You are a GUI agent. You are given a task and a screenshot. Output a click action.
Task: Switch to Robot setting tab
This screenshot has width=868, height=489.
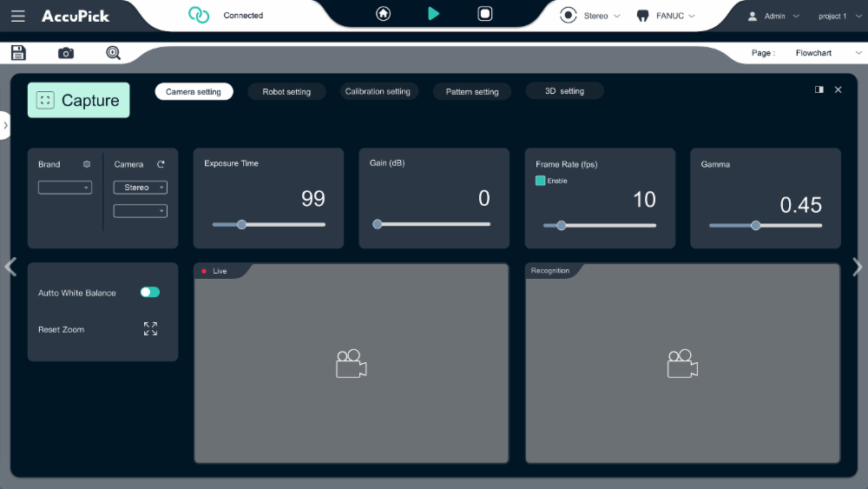tap(286, 91)
